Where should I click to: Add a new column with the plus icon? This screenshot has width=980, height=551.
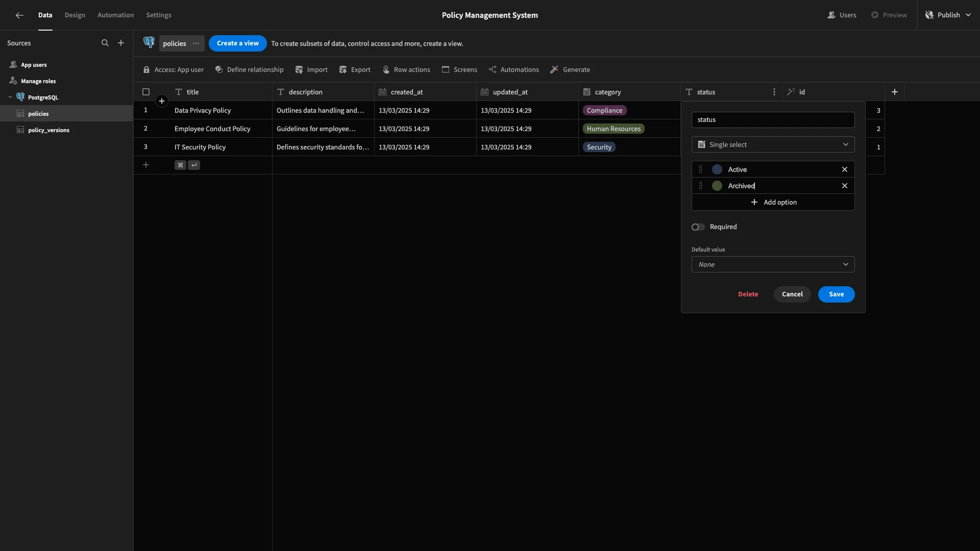(895, 92)
